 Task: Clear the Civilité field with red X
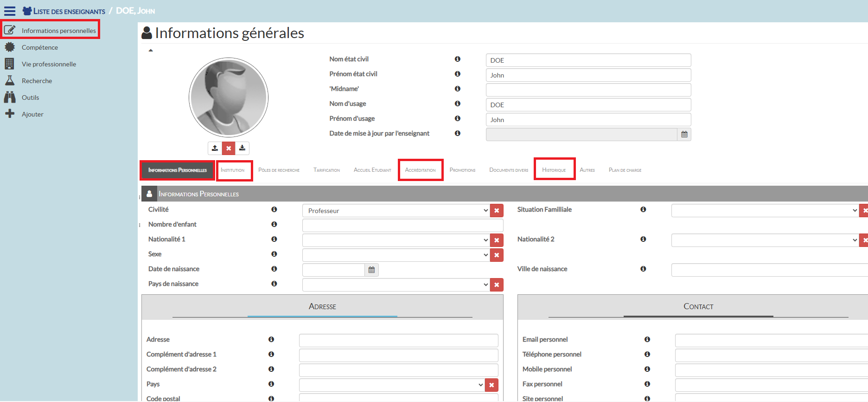coord(497,211)
